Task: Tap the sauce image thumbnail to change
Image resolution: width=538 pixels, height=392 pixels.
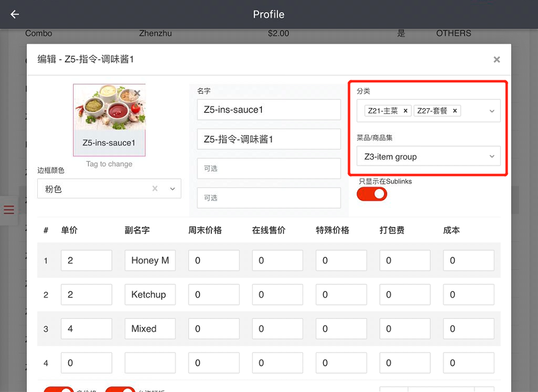Action: tap(109, 120)
